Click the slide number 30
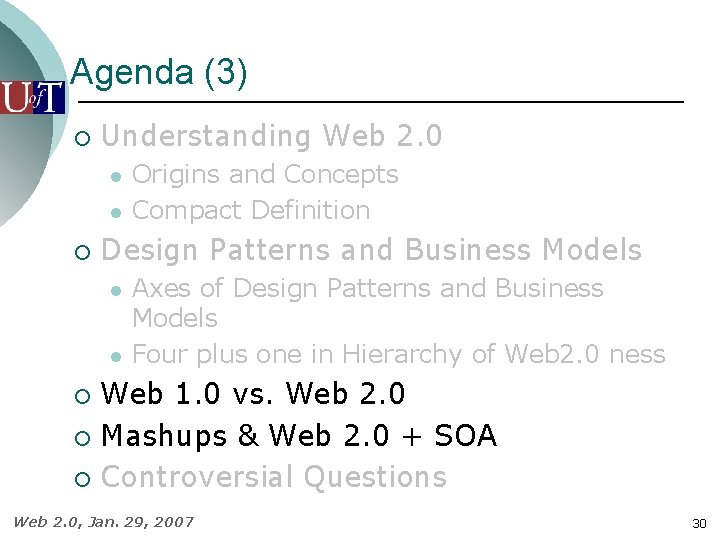Viewport: 720px width, 540px height. (x=699, y=523)
